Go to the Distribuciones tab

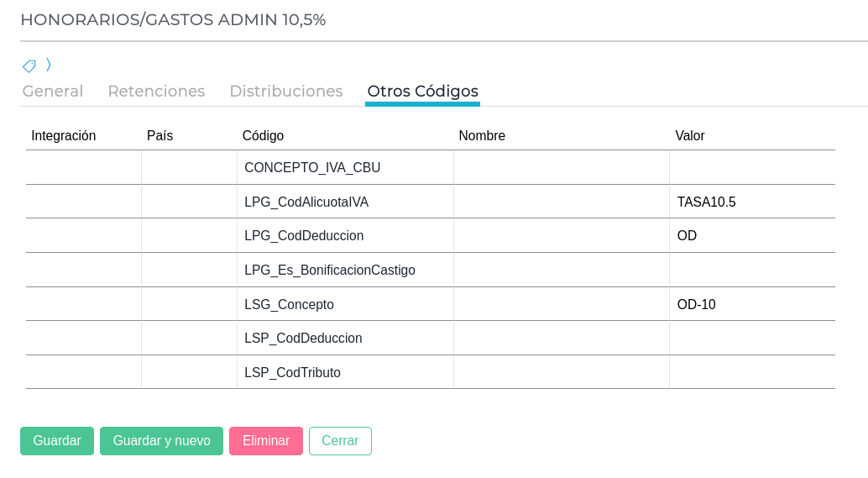285,92
